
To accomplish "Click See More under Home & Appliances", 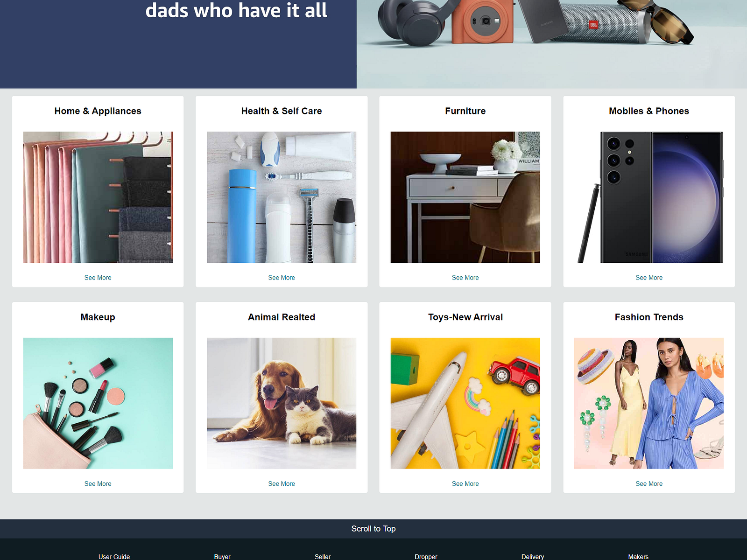I will click(98, 278).
